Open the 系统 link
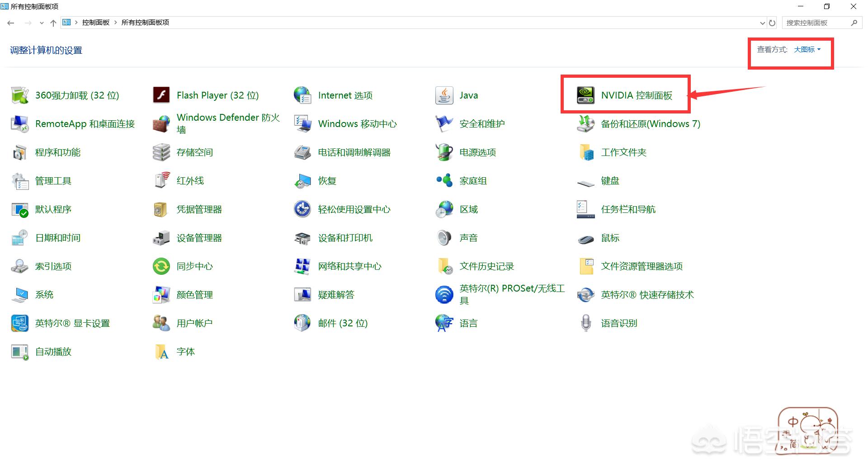The width and height of the screenshot is (868, 471). 44,295
